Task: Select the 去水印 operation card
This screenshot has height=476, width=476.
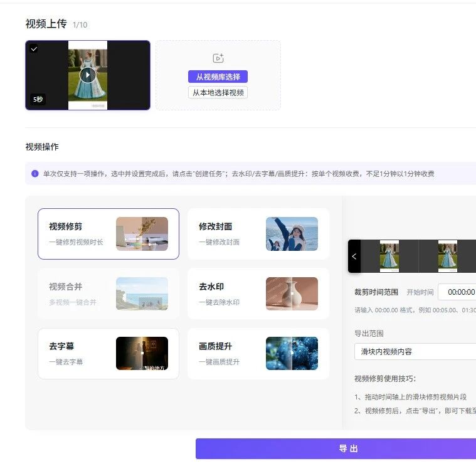Action: 258,294
